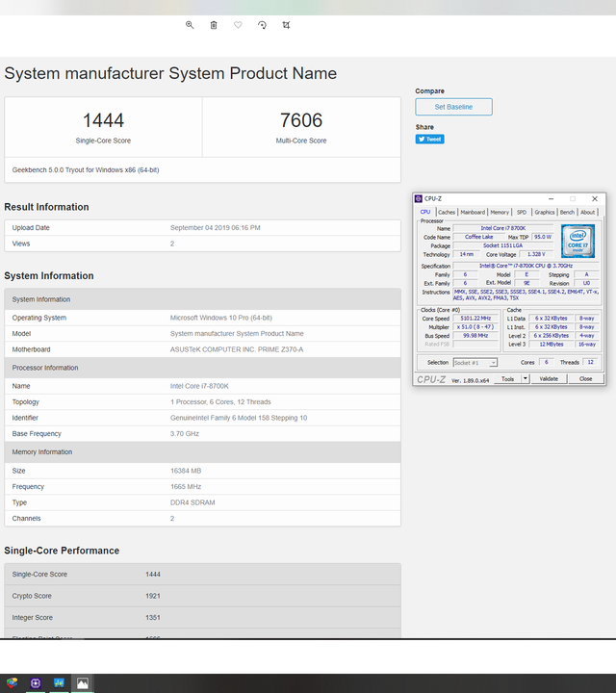This screenshot has height=693, width=616.
Task: Open the Socket #1 selection dropdown
Action: (475, 363)
